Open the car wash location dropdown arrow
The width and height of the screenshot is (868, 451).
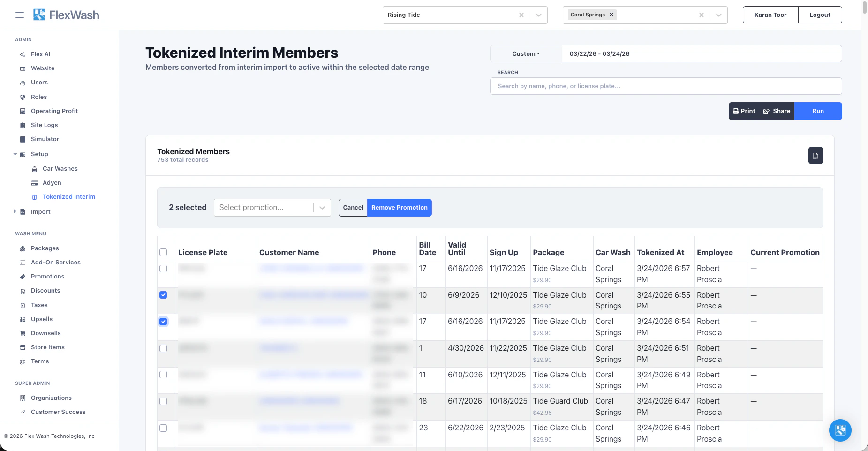tap(719, 15)
